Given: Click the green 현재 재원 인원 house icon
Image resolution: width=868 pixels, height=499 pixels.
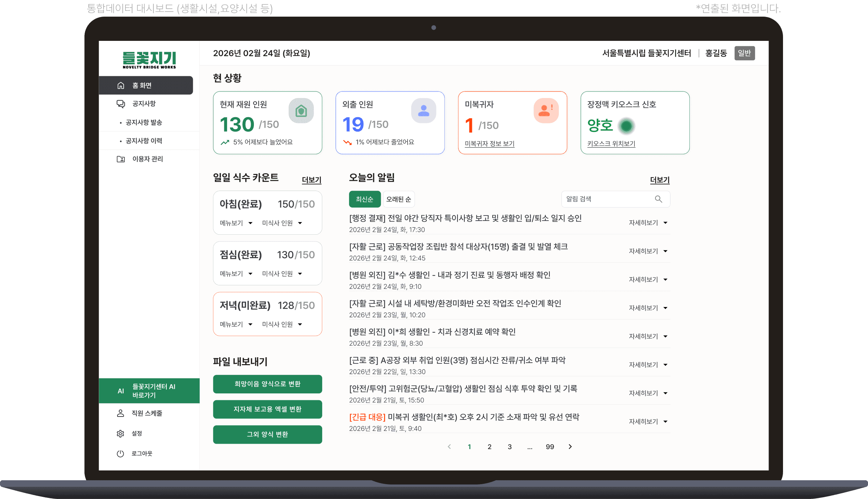Looking at the screenshot, I should pyautogui.click(x=301, y=111).
